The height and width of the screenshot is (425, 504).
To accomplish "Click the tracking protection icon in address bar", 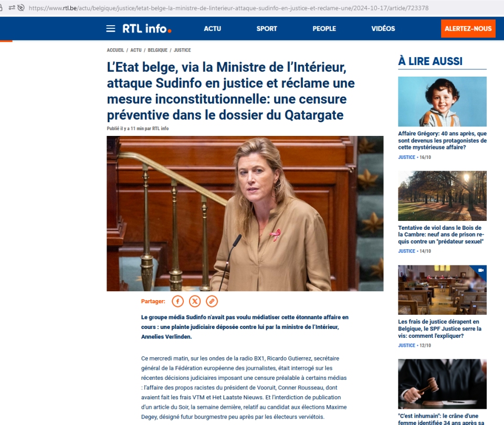I will pos(21,8).
